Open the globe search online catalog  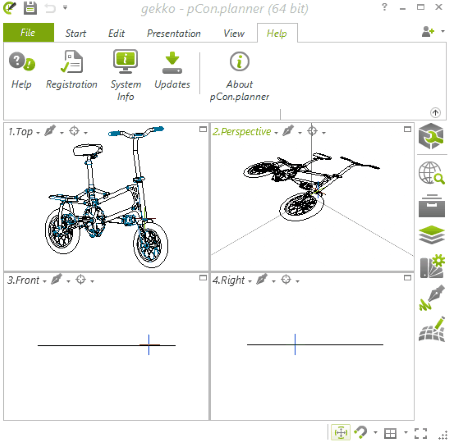point(431,173)
